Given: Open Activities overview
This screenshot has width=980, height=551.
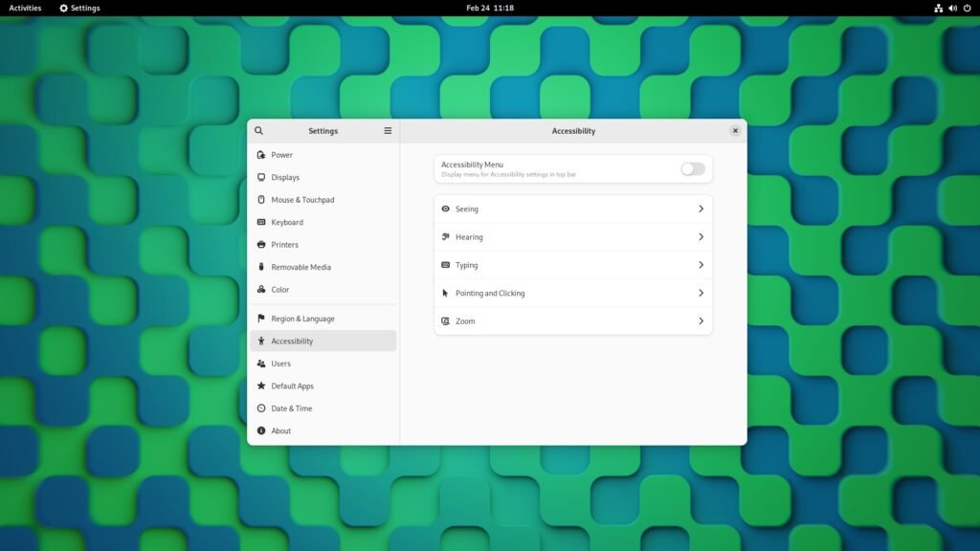Looking at the screenshot, I should click(x=25, y=8).
